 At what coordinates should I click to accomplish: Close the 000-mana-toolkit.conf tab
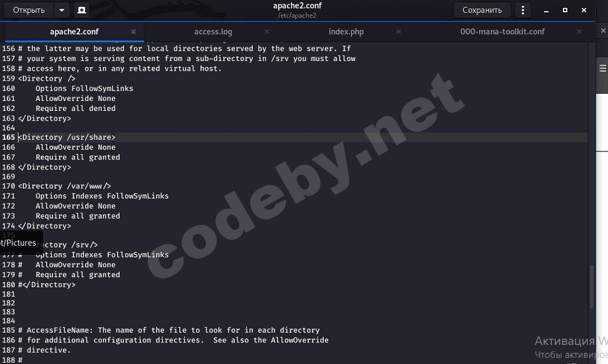[579, 32]
